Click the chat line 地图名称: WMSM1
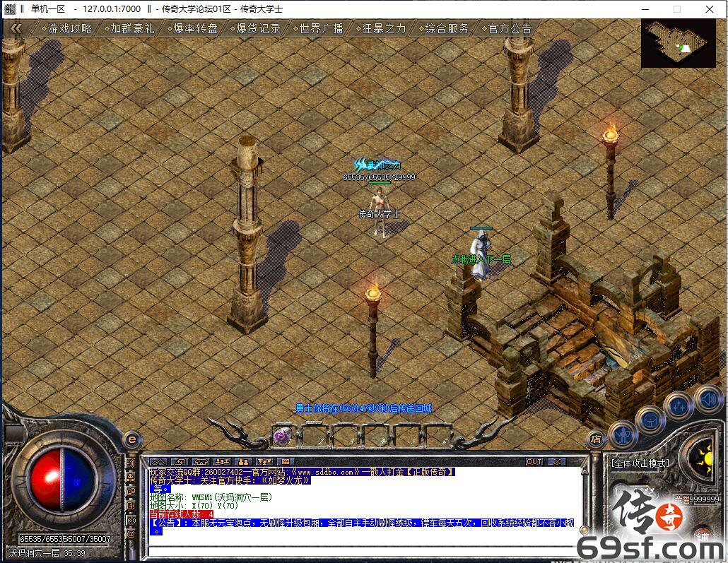This screenshot has width=728, height=563. (211, 497)
